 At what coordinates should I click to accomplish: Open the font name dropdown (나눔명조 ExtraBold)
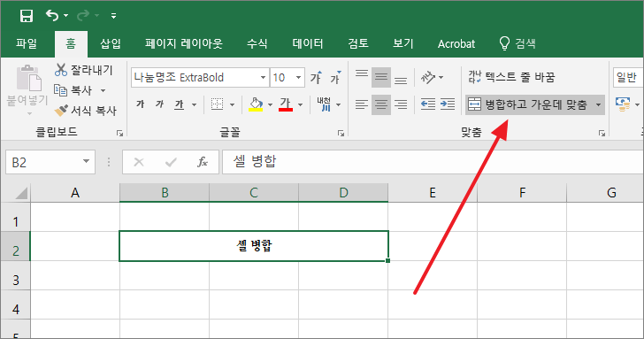263,77
